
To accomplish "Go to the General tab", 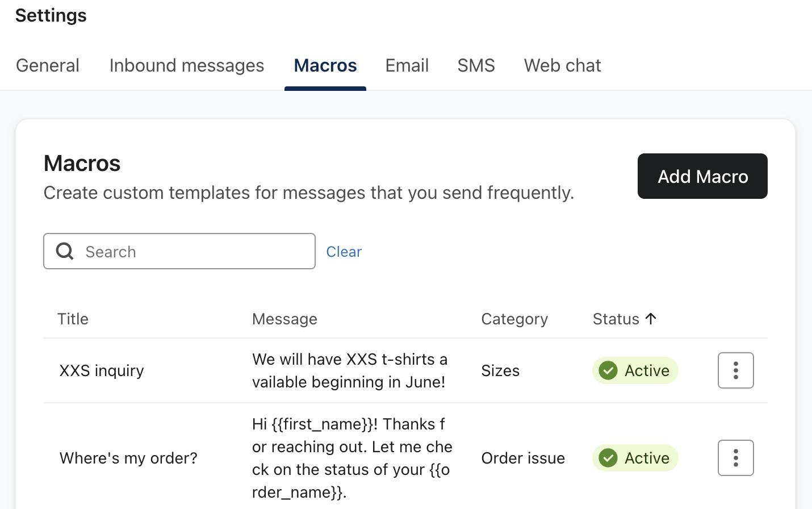I will click(x=48, y=65).
